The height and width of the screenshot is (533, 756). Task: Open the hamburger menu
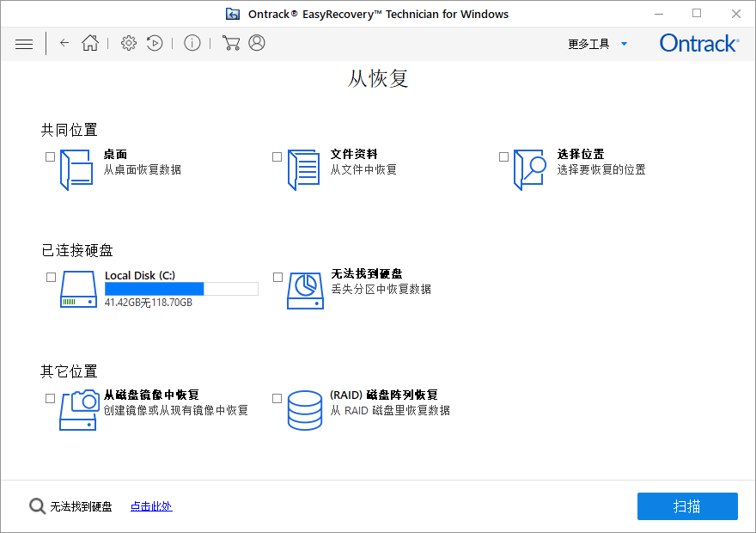24,45
